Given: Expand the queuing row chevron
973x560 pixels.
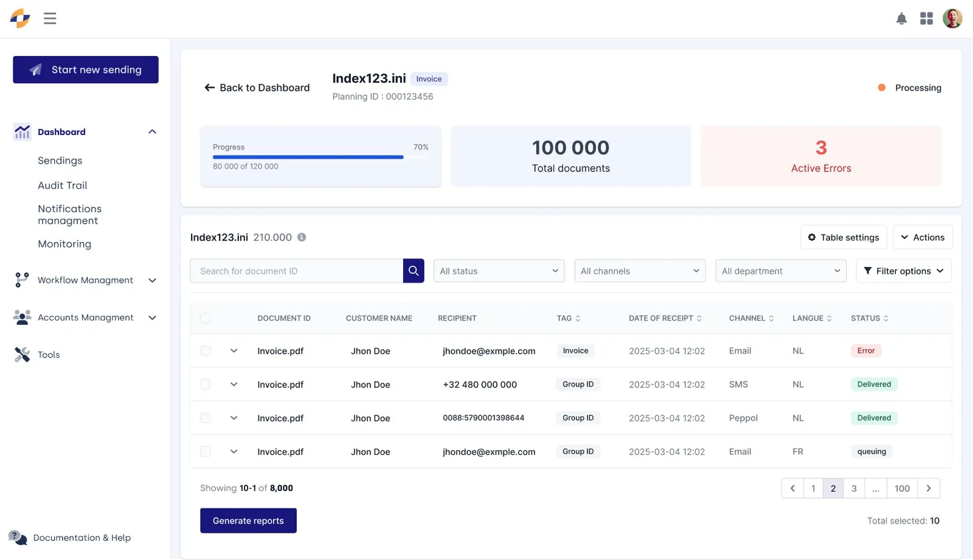Looking at the screenshot, I should coord(234,451).
